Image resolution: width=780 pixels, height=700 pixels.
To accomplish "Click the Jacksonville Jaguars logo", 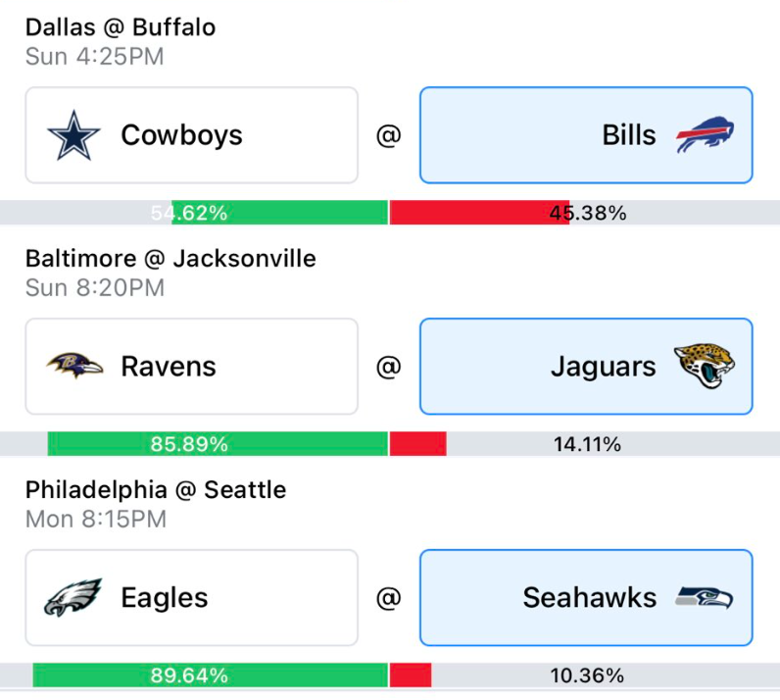I will [x=705, y=367].
